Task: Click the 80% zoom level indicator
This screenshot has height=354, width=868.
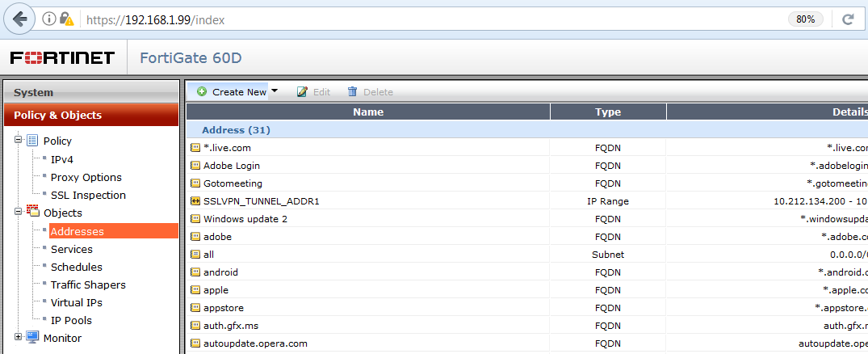Action: tap(806, 19)
